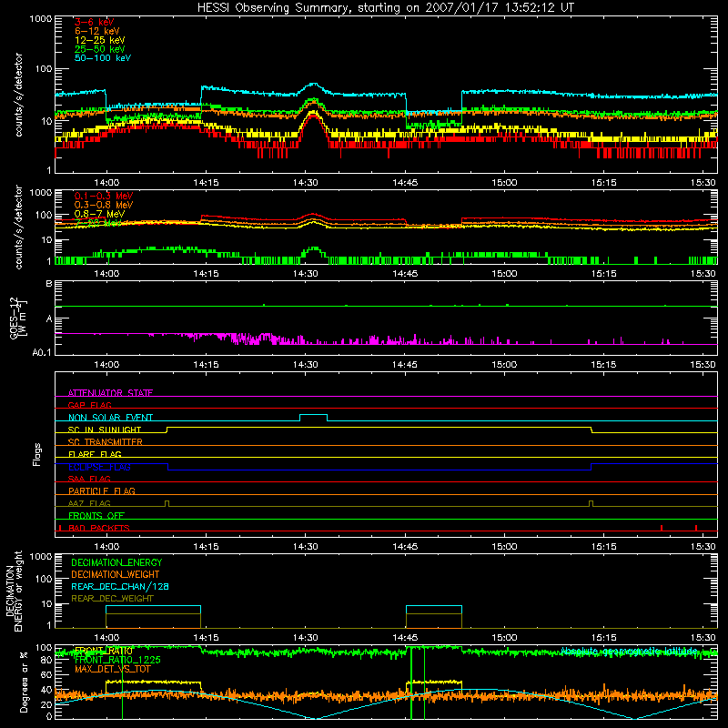Click the 14:45 tick under the decimation panel

click(x=405, y=638)
